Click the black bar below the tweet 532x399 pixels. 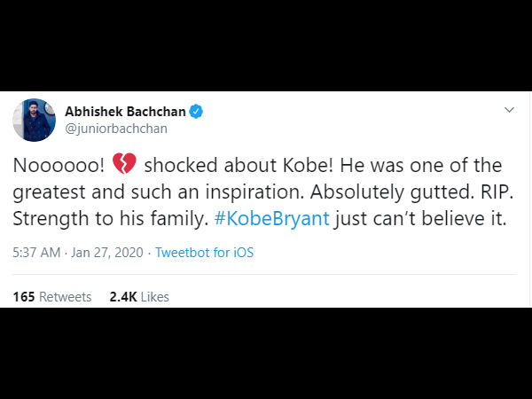click(x=266, y=354)
